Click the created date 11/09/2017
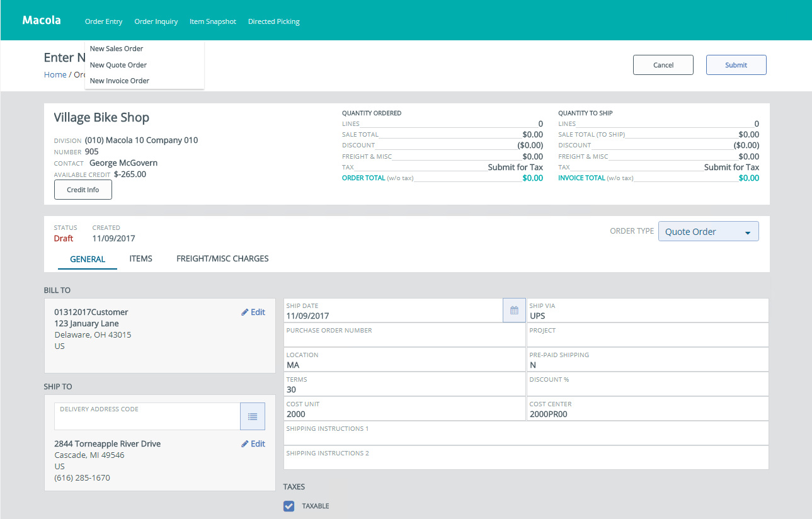Viewport: 812px width, 519px height. point(113,238)
